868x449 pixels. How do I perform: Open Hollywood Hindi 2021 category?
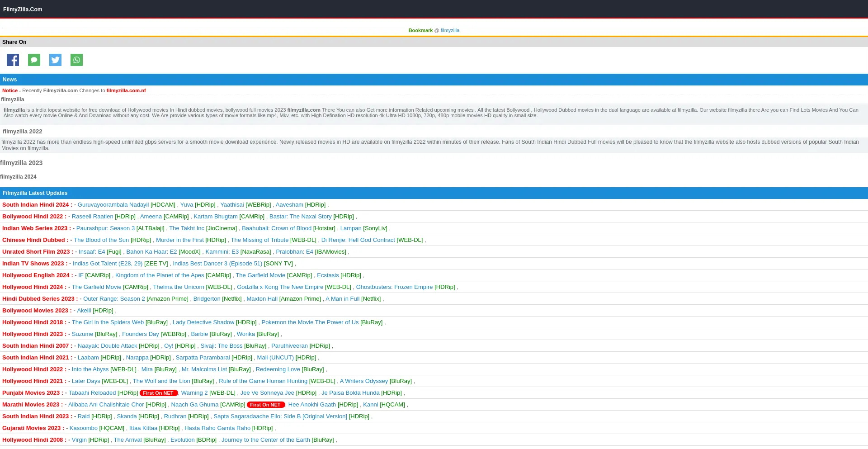[x=33, y=381]
